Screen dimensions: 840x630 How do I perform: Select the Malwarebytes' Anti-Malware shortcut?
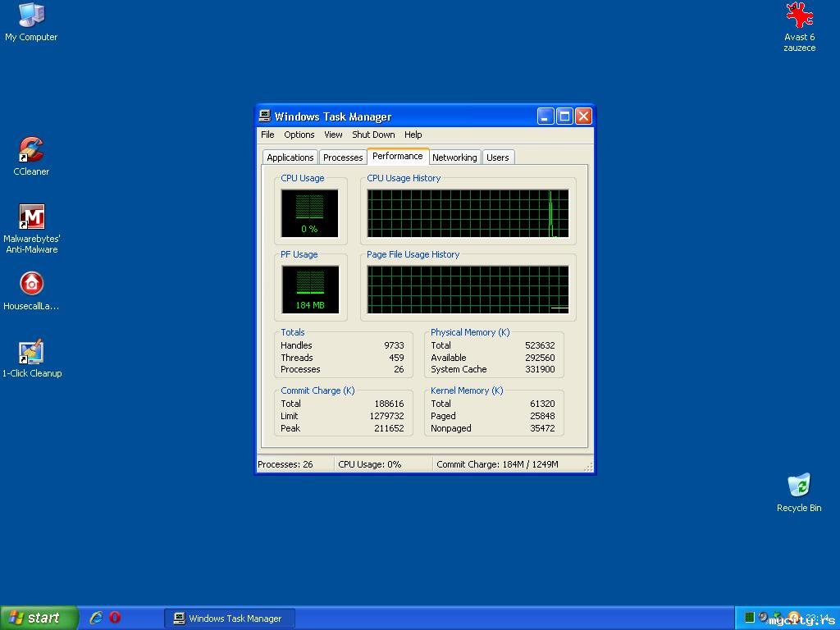(x=31, y=229)
